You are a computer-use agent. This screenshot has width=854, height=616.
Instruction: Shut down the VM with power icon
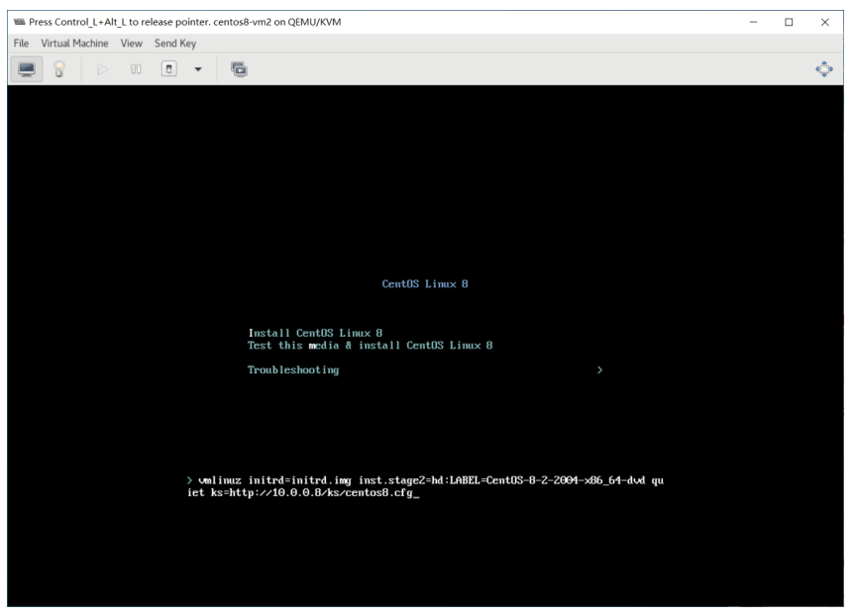click(x=168, y=68)
